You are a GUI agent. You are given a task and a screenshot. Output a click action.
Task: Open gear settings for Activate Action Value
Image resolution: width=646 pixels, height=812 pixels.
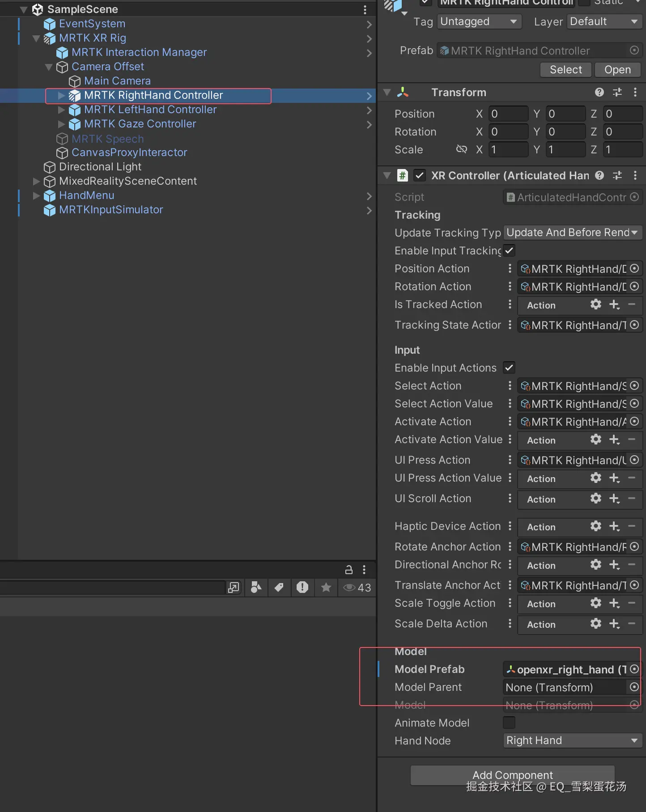coord(595,440)
